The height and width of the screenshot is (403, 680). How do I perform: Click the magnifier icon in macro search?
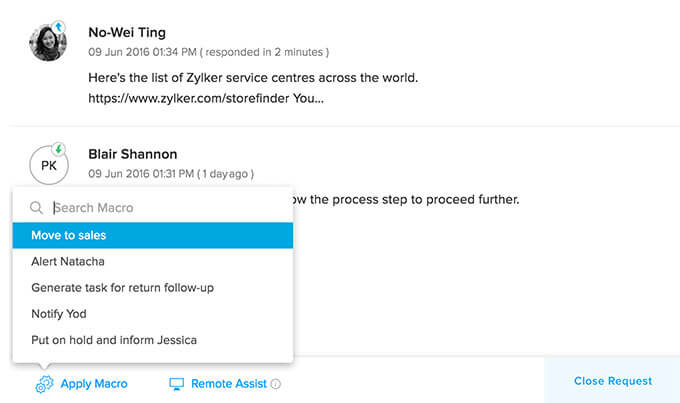(x=37, y=208)
